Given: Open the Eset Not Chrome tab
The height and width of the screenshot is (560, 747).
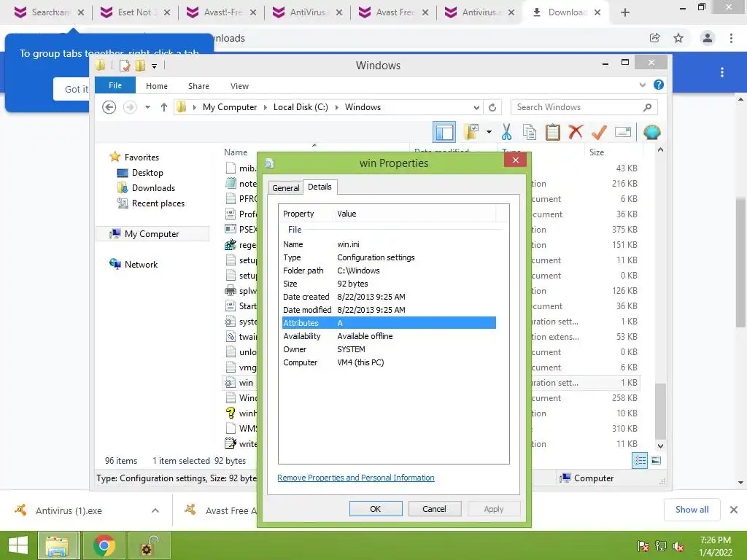Looking at the screenshot, I should (x=136, y=12).
